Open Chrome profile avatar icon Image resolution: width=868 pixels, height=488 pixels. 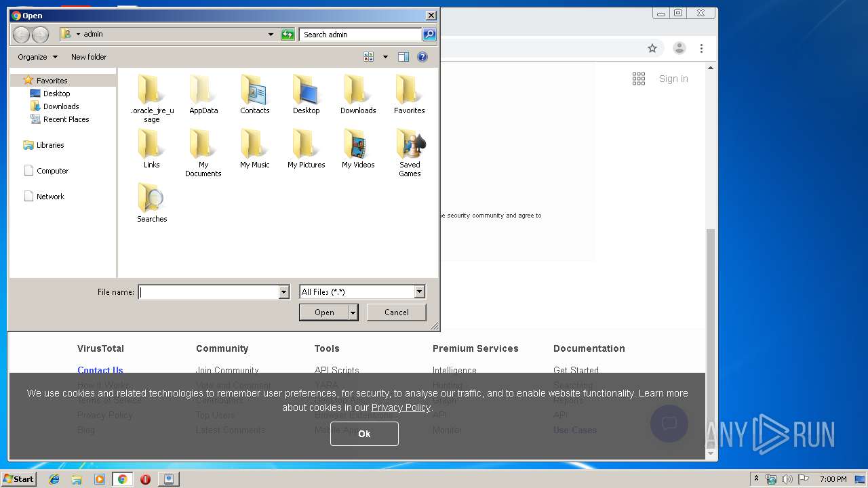pyautogui.click(x=679, y=48)
